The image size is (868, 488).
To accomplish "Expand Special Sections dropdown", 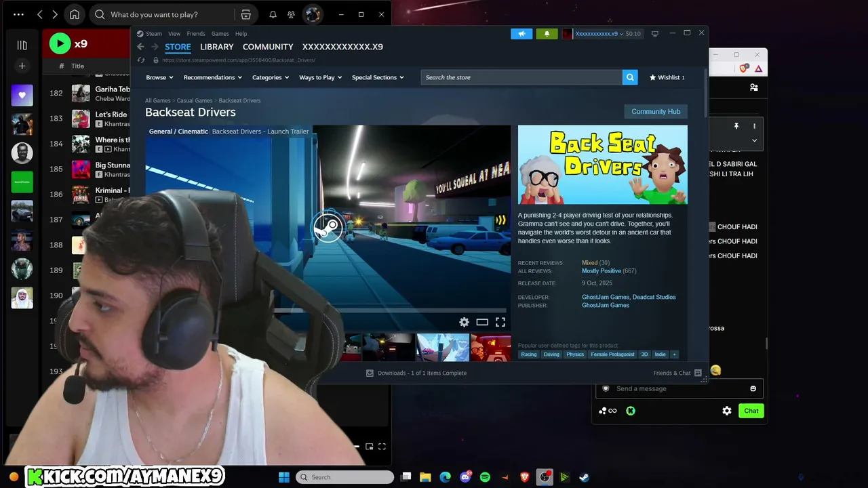I will [378, 77].
